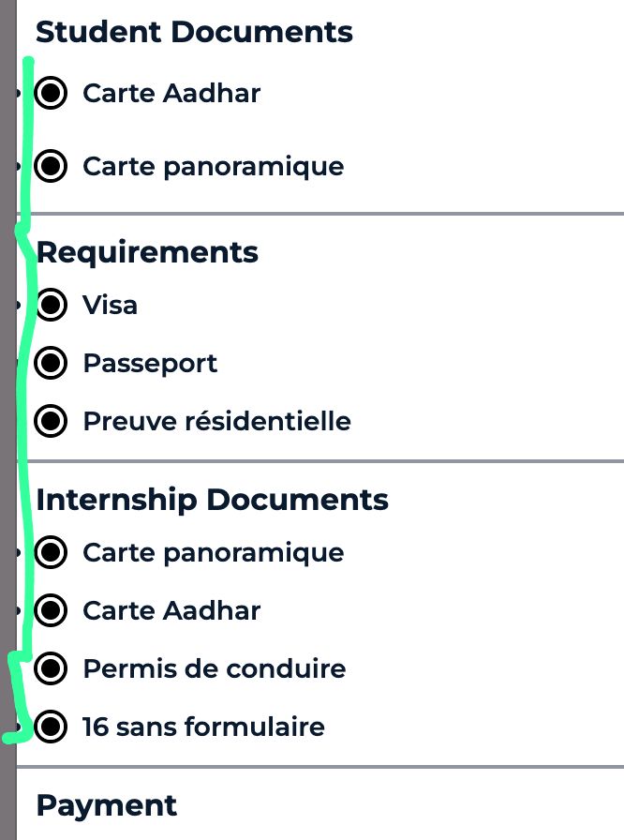Click Carte Aadhar text under Student Documents
The image size is (624, 840).
[x=171, y=93]
